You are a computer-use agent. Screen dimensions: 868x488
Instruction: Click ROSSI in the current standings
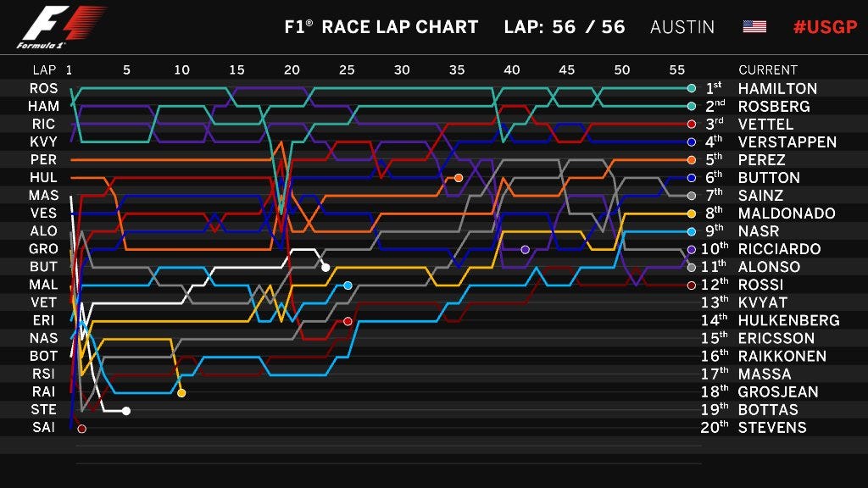[760, 285]
